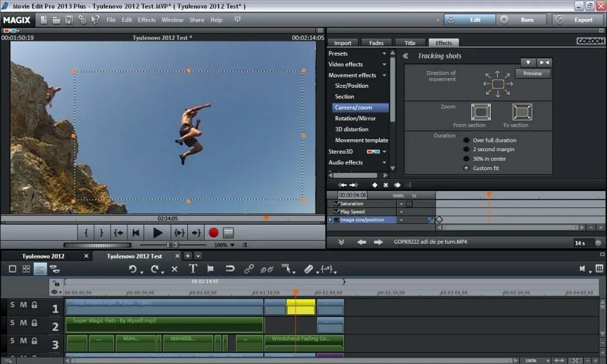Go to previous keyframe arrow

(343, 185)
